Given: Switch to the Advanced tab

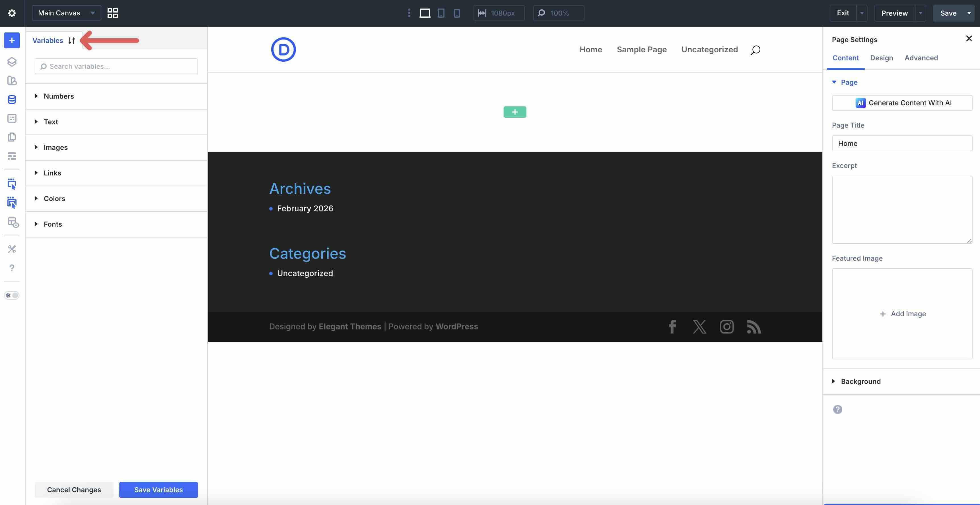Looking at the screenshot, I should coord(921,58).
